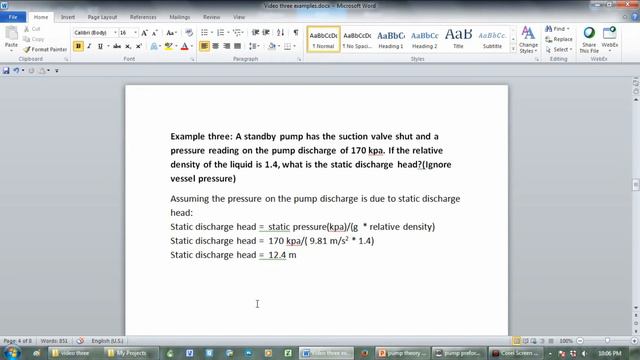Apply the Heading 1 style
Image resolution: width=640 pixels, height=360 pixels.
click(x=391, y=40)
